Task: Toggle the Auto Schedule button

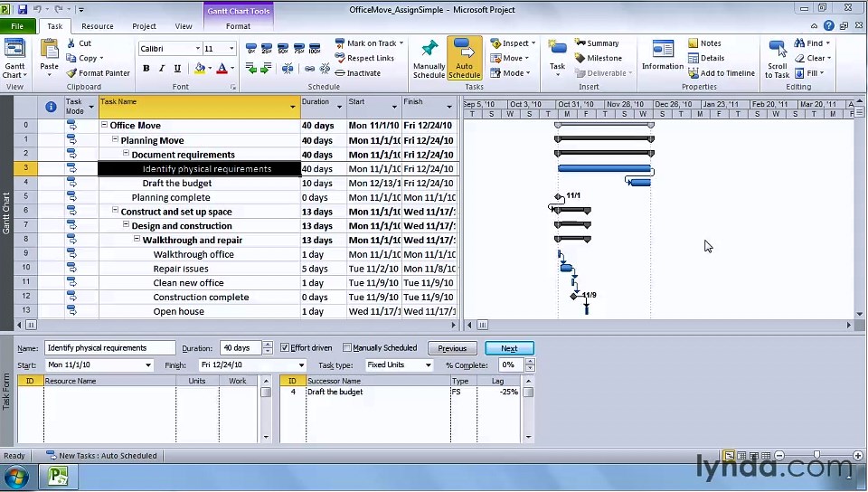Action: [x=465, y=59]
